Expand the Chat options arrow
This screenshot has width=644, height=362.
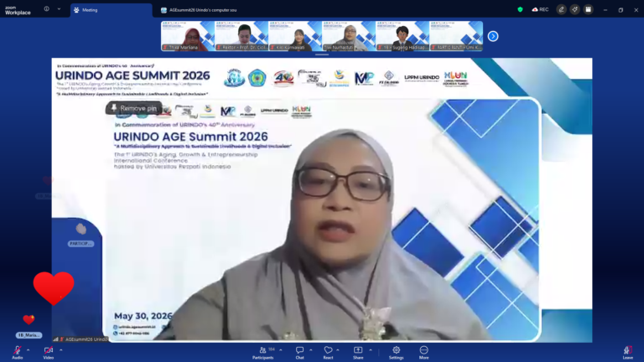coord(310,350)
